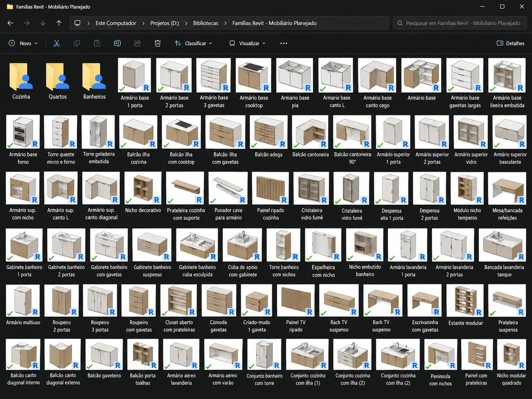Expand chevron after Bibliotecas breadcrumb
Viewport: 532px width, 399px height.
click(x=225, y=23)
